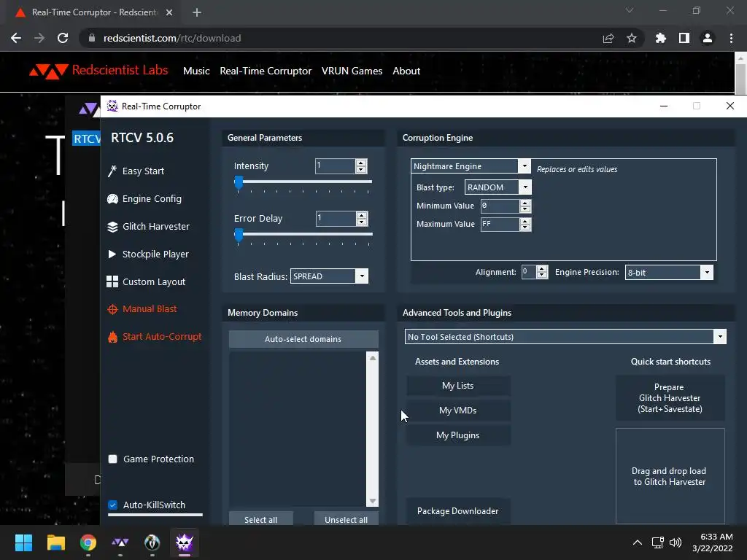This screenshot has width=747, height=560.
Task: Click the Engine Config gauge icon
Action: tap(112, 198)
